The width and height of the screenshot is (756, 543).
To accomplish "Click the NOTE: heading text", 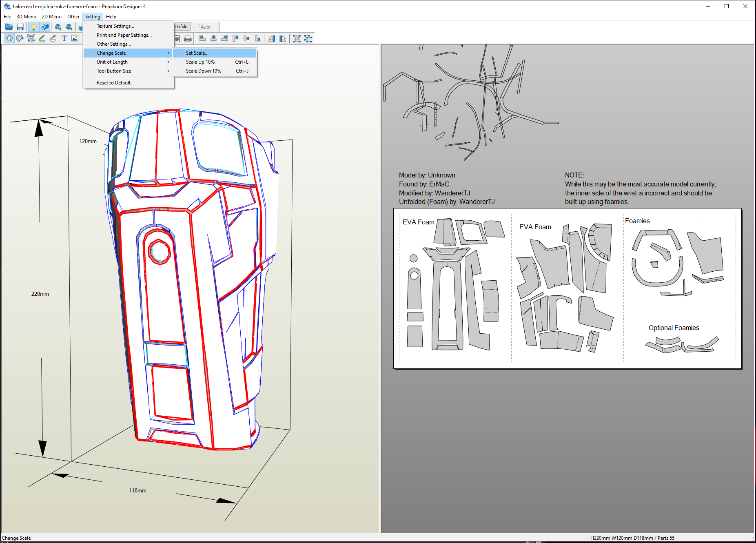I will coord(574,175).
